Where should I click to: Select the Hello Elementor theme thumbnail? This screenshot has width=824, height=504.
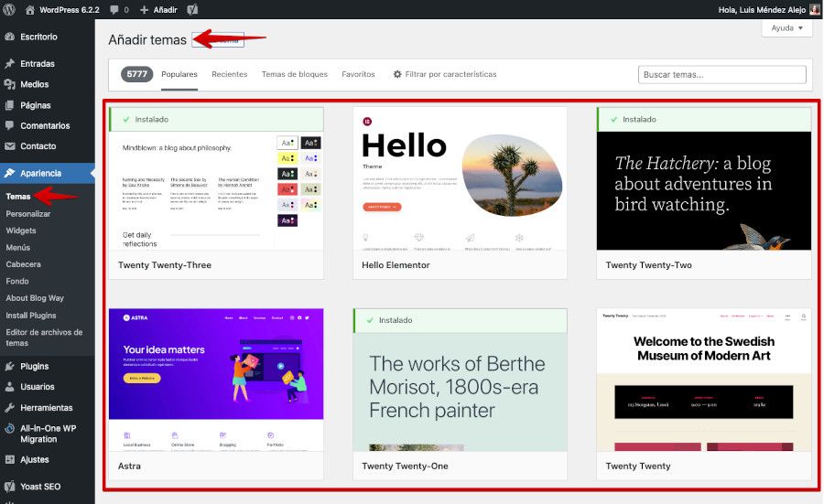pyautogui.click(x=460, y=178)
